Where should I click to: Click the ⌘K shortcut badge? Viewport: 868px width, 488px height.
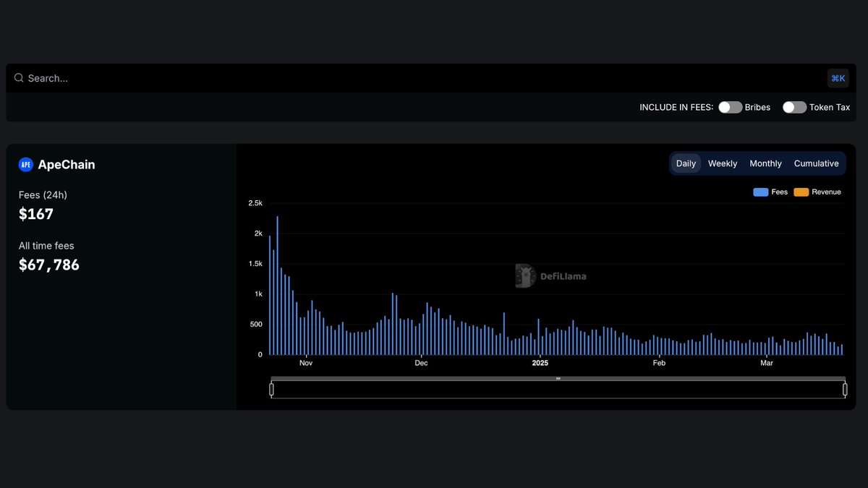838,78
